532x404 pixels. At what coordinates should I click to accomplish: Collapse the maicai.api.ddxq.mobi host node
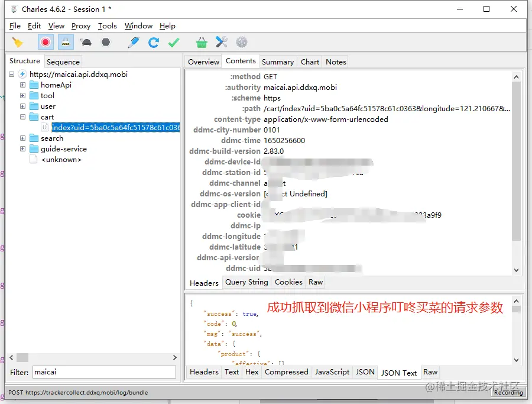[x=12, y=74]
